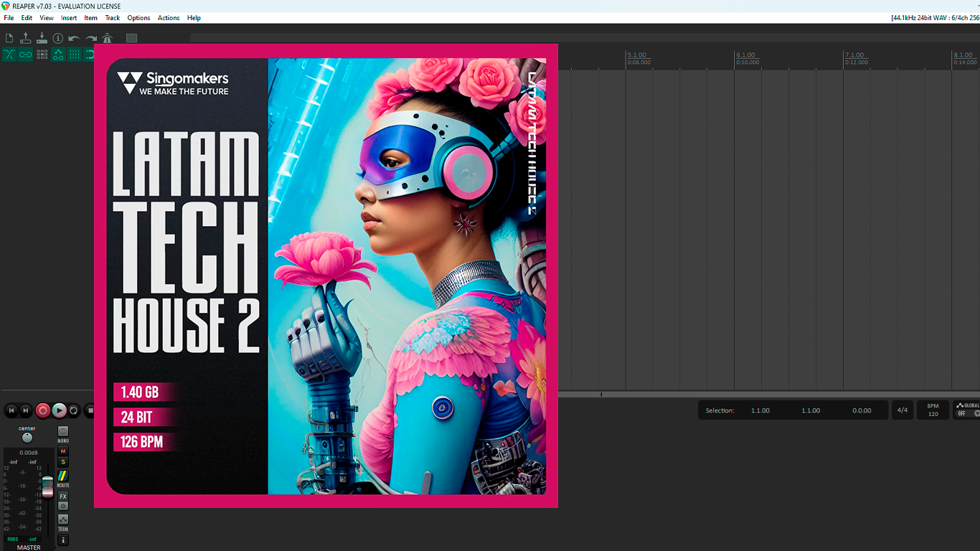Viewport: 980px width, 551px height.
Task: Click the Save Project toolbar icon
Action: point(42,38)
